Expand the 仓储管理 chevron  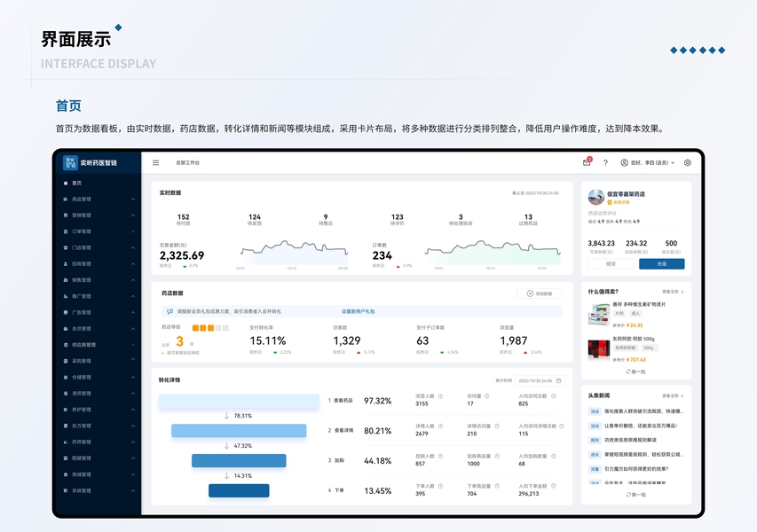click(133, 377)
